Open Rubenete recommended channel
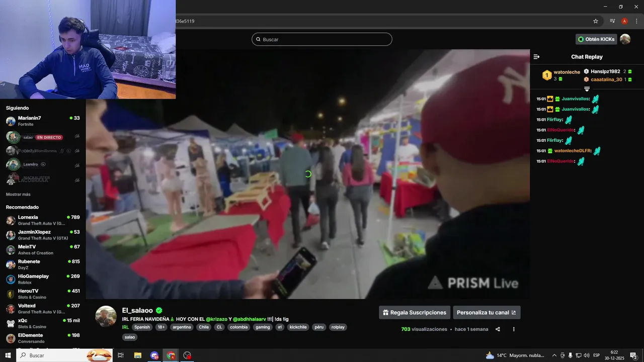This screenshot has width=644, height=362. click(43, 264)
